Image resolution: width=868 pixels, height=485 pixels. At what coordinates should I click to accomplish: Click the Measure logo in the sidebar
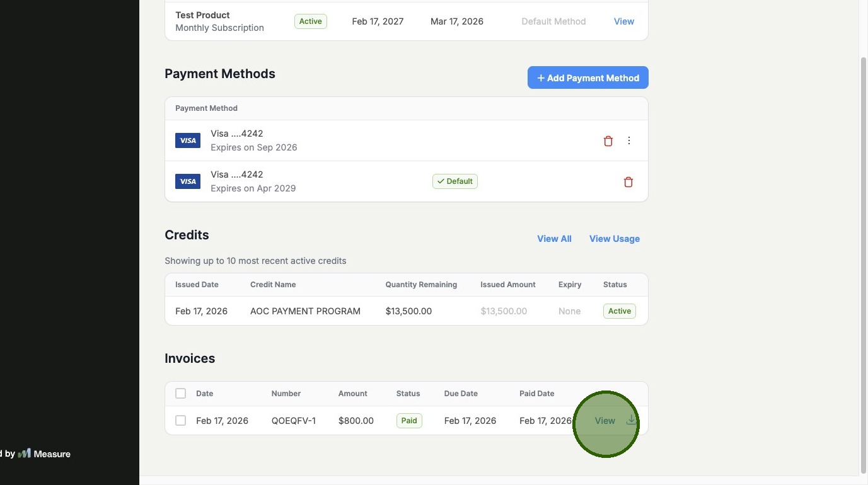pyautogui.click(x=25, y=454)
